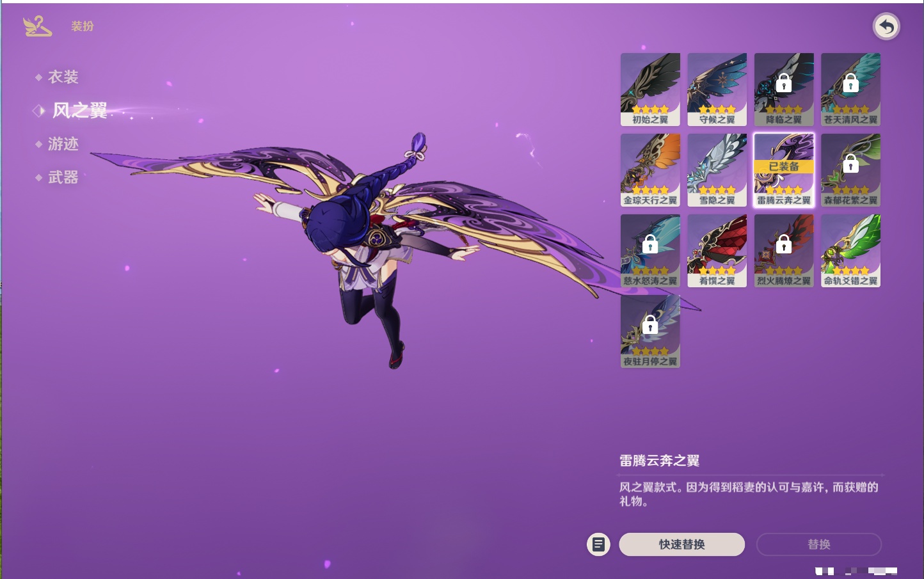The image size is (924, 579).
Task: Choose the green 命轨爻错之翼 glider
Action: (850, 251)
